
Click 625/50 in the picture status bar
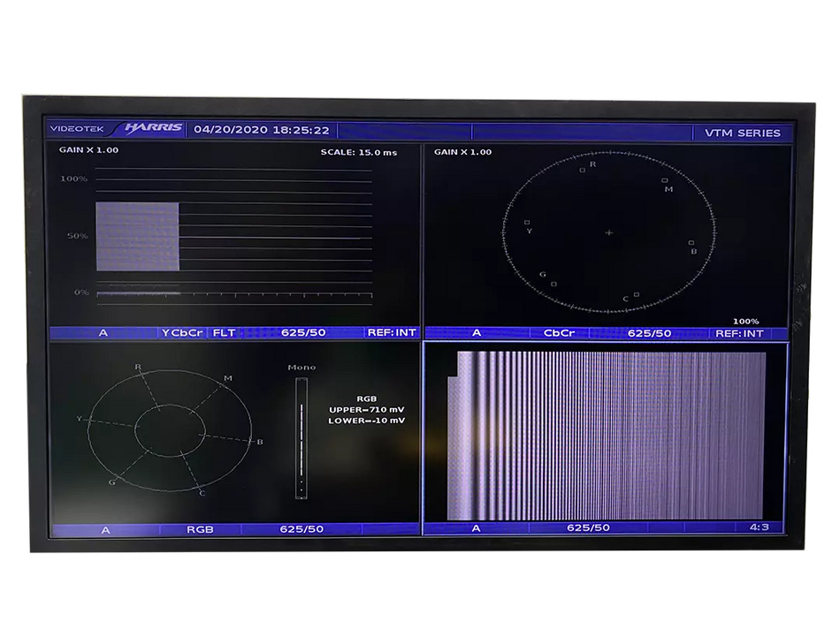[588, 528]
